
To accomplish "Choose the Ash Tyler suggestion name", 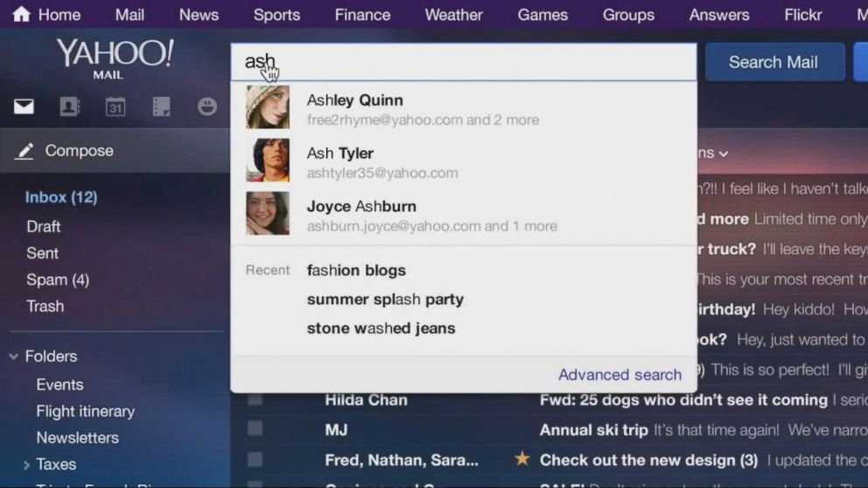I will click(339, 153).
